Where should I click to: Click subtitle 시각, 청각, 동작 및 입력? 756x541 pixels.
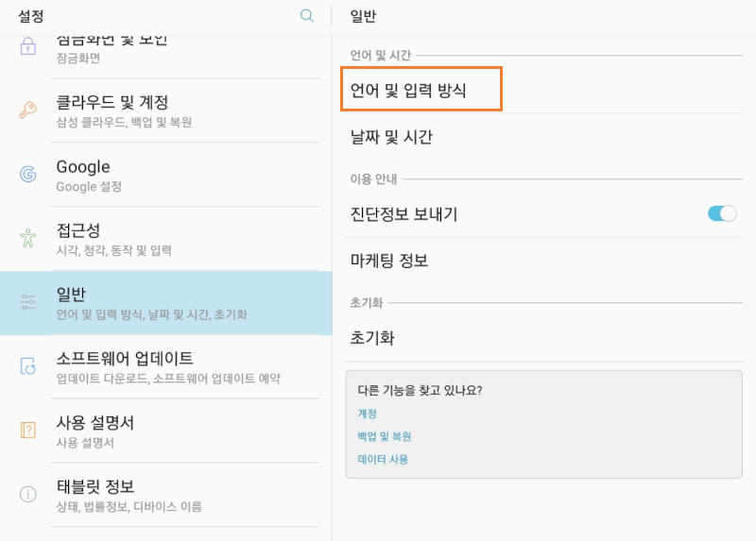(x=113, y=250)
